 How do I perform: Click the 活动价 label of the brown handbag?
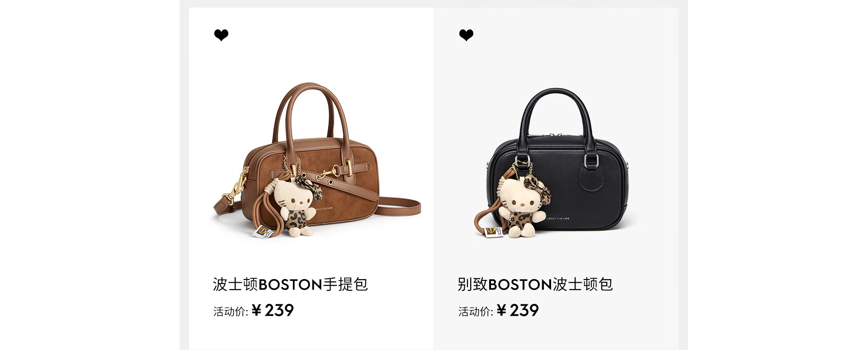pos(231,312)
